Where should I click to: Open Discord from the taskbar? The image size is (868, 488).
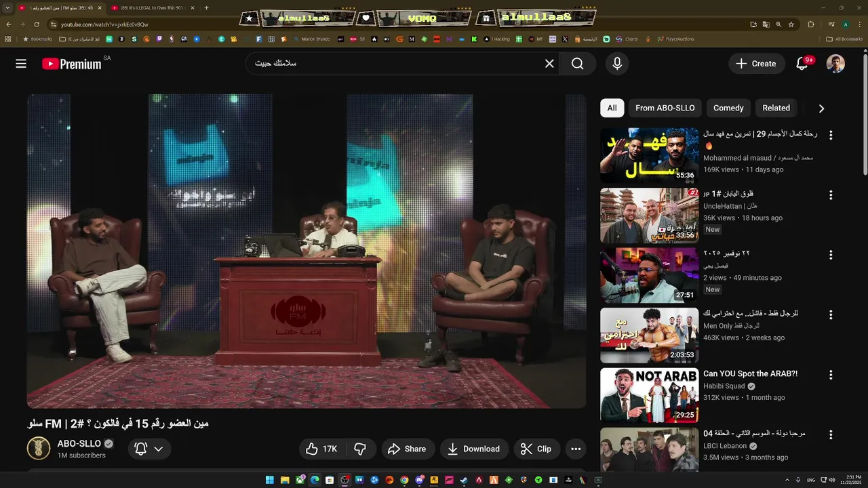[419, 480]
